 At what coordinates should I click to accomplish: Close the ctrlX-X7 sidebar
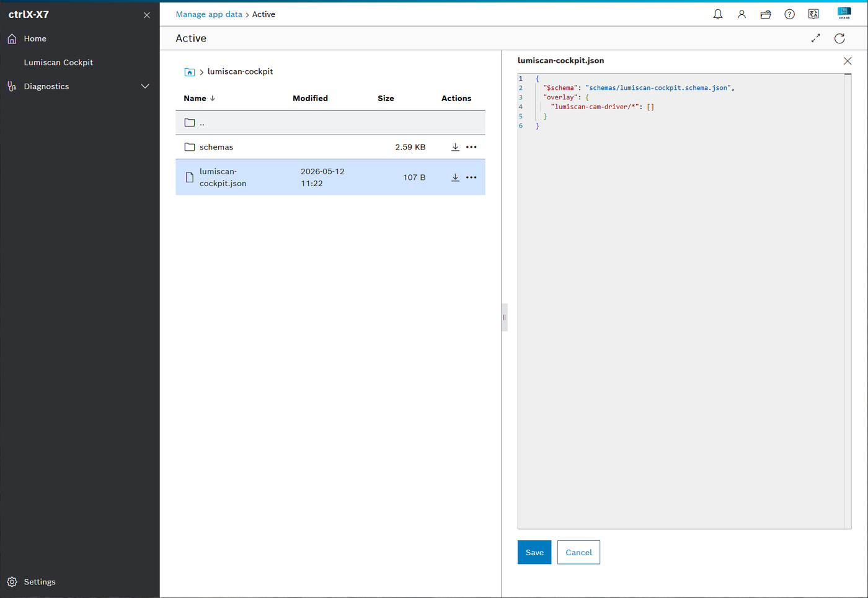147,15
